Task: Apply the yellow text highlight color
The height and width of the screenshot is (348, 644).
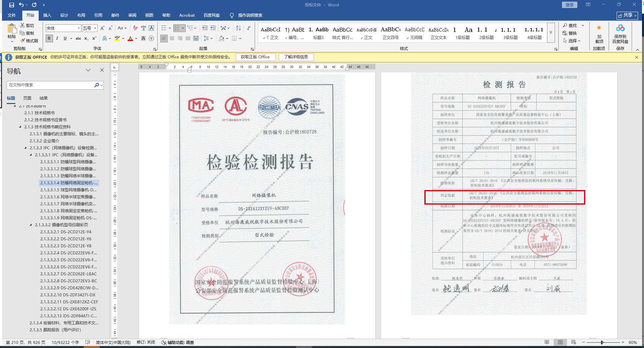Action: [x=117, y=38]
